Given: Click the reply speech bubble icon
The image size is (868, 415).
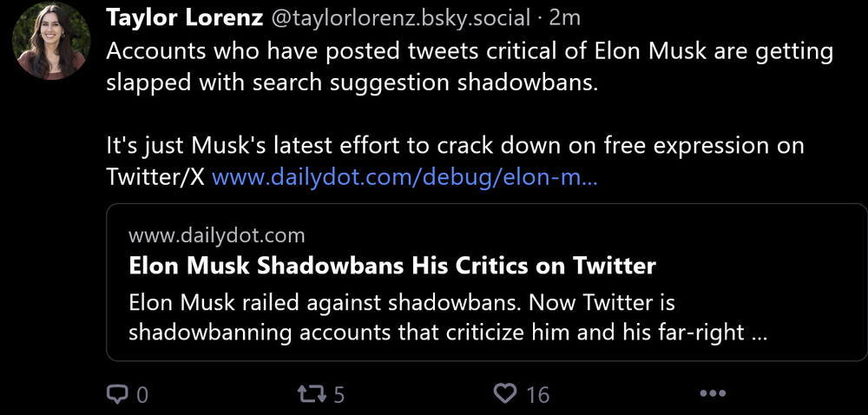Looking at the screenshot, I should click(x=117, y=394).
